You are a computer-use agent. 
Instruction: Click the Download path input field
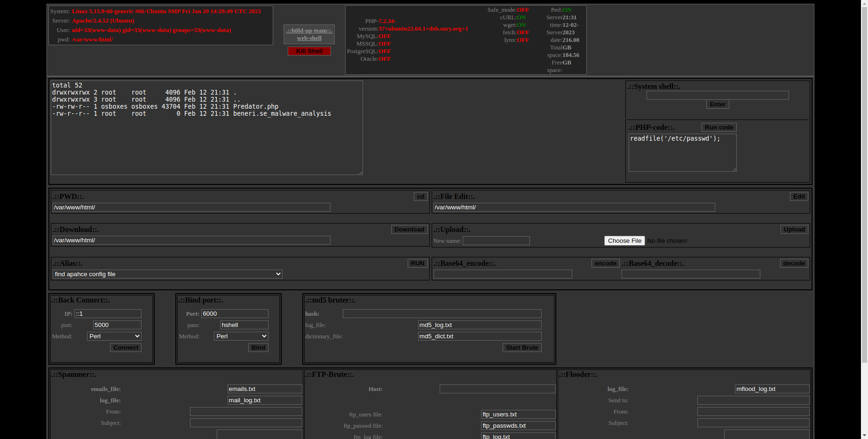(191, 240)
